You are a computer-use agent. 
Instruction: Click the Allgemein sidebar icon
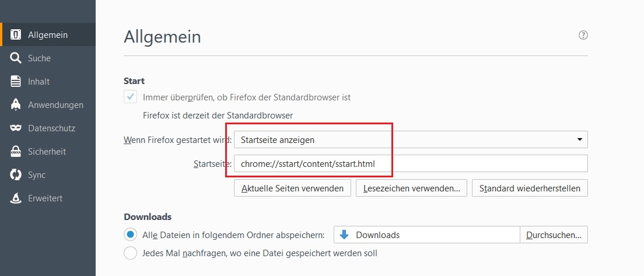(16, 35)
